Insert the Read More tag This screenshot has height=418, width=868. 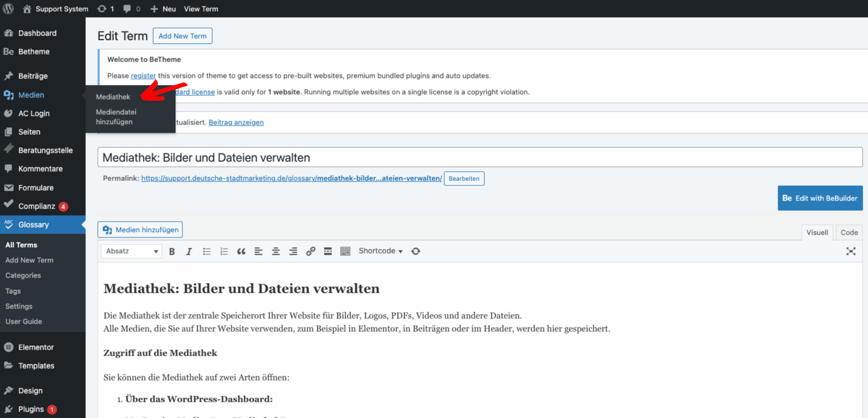pyautogui.click(x=328, y=251)
